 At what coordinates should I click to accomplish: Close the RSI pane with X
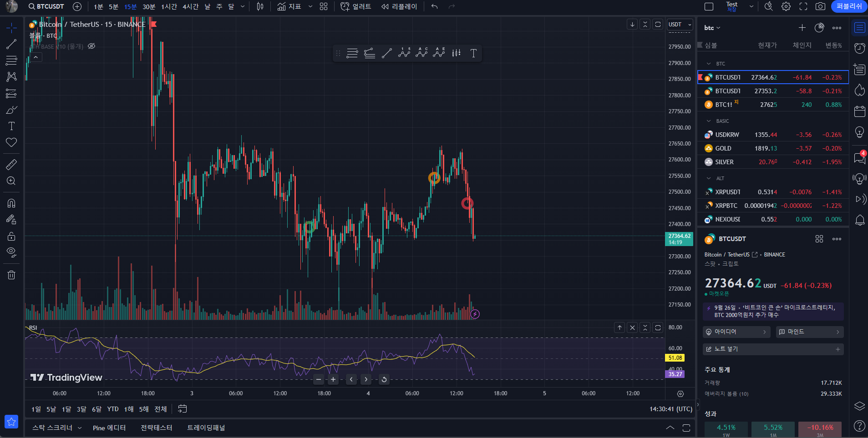(x=632, y=327)
